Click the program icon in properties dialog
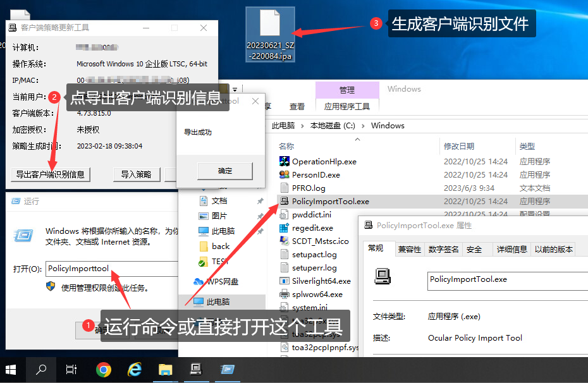 (383, 277)
